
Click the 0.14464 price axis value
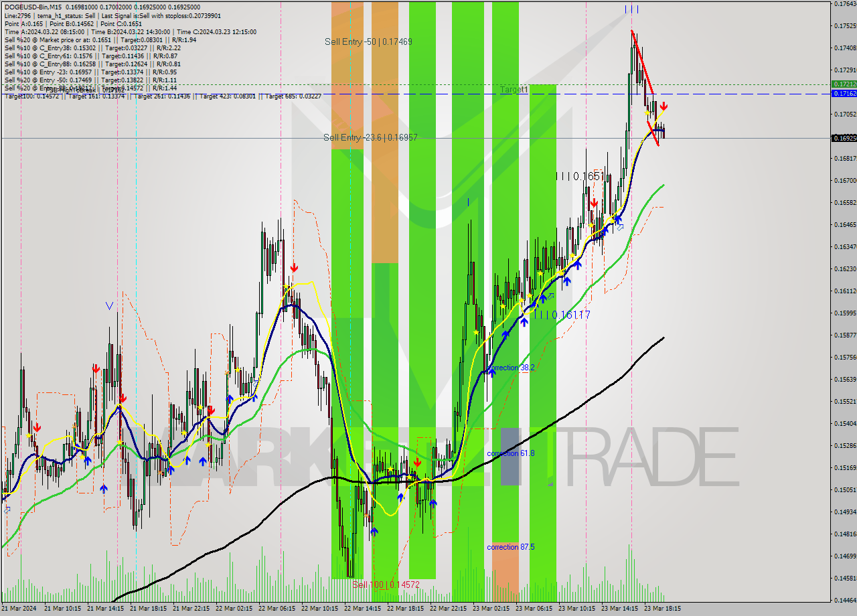844,601
